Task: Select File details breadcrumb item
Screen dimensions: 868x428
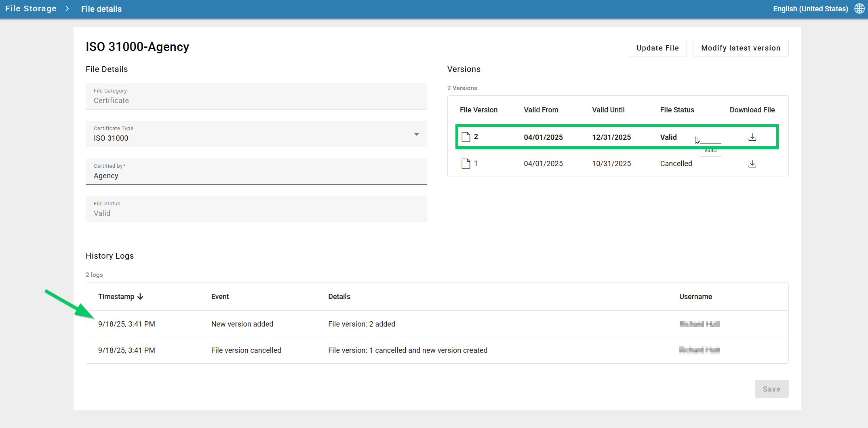Action: click(101, 9)
